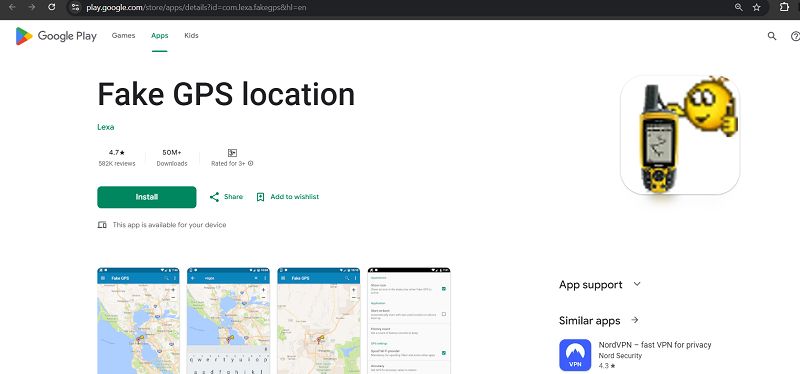Open the first Fake GPS screenshot

click(x=139, y=320)
